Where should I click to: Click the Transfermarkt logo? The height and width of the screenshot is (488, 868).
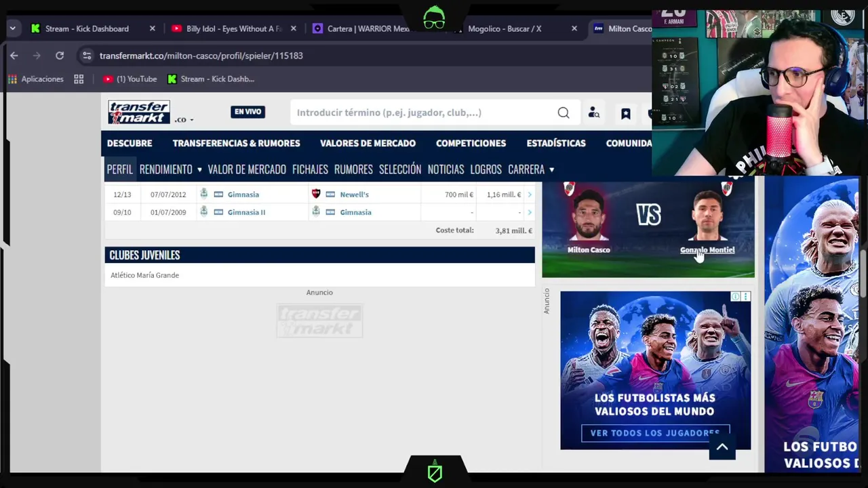(139, 112)
